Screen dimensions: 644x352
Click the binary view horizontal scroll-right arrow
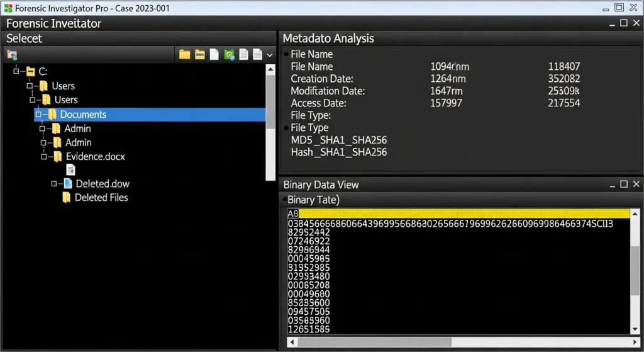635,342
